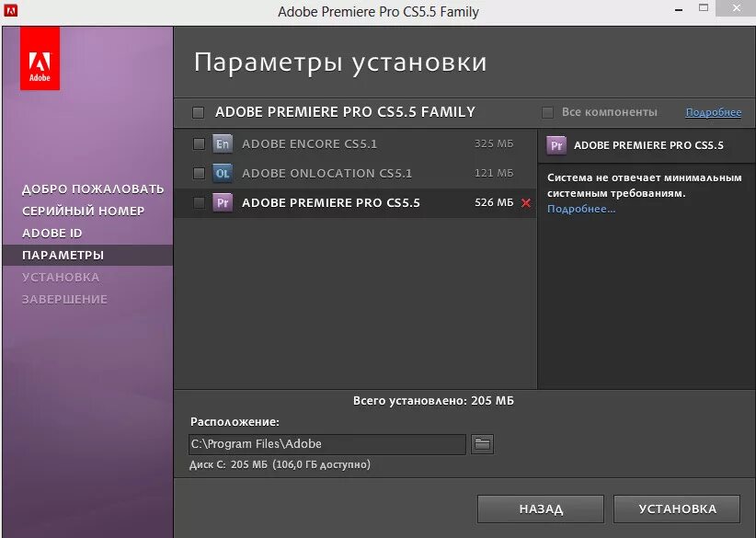Minimize the installer window

pyautogui.click(x=679, y=9)
